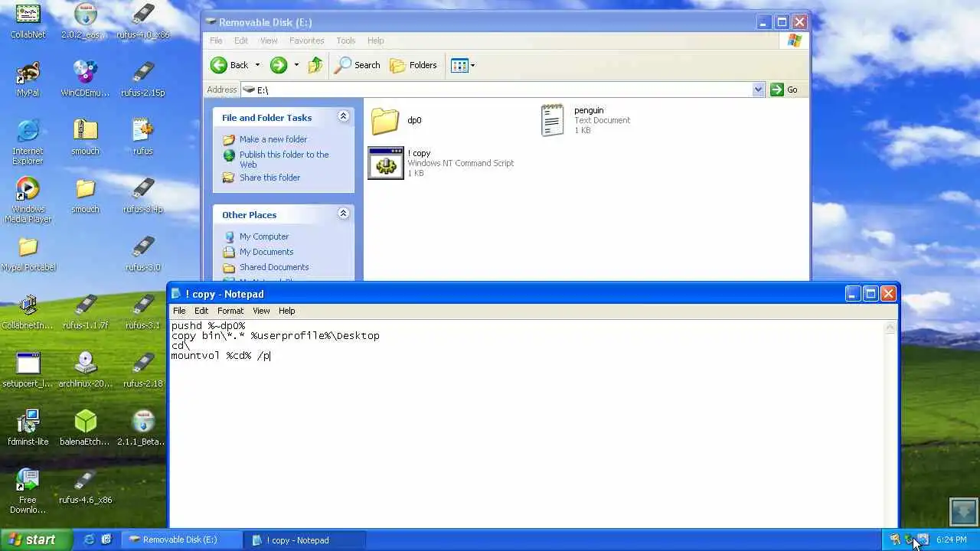This screenshot has height=551, width=980.
Task: Click inside the Notepad text area
Action: [527, 423]
